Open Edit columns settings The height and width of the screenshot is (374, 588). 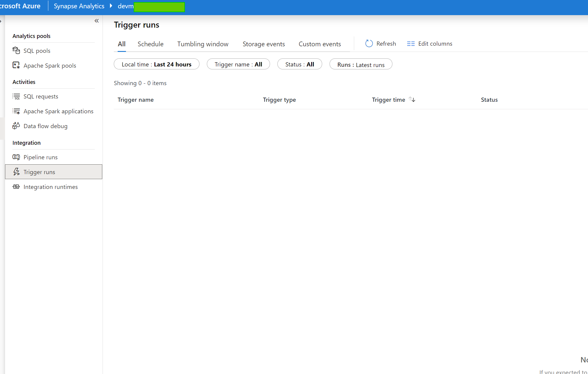click(429, 43)
